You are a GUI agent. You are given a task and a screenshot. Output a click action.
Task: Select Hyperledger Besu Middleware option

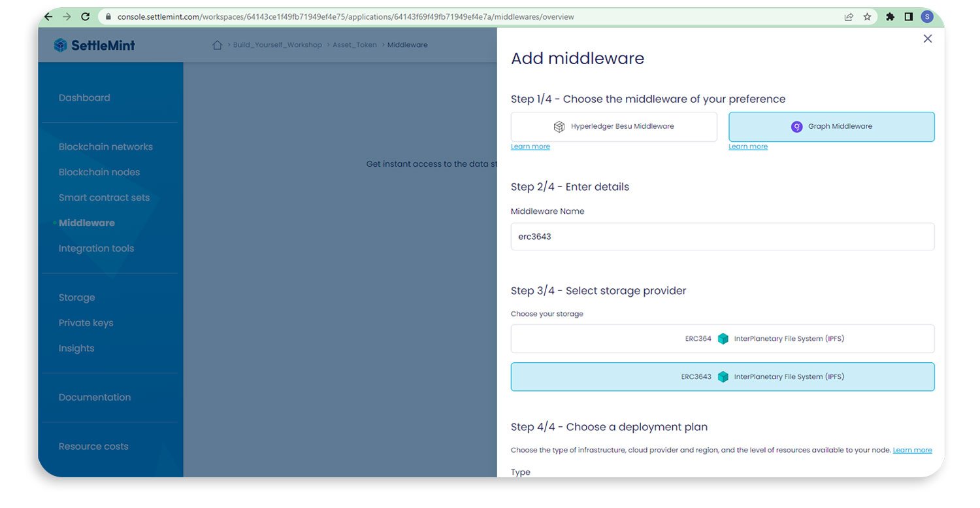click(x=613, y=127)
